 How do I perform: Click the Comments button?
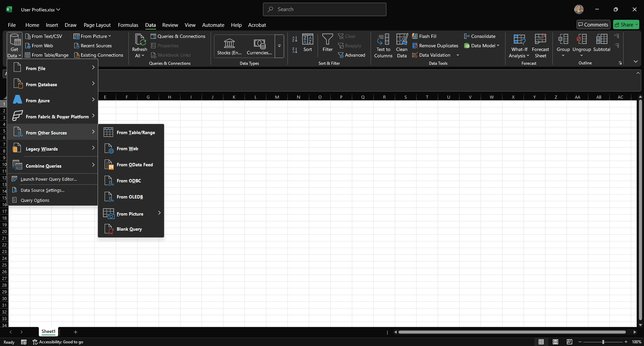click(x=593, y=24)
